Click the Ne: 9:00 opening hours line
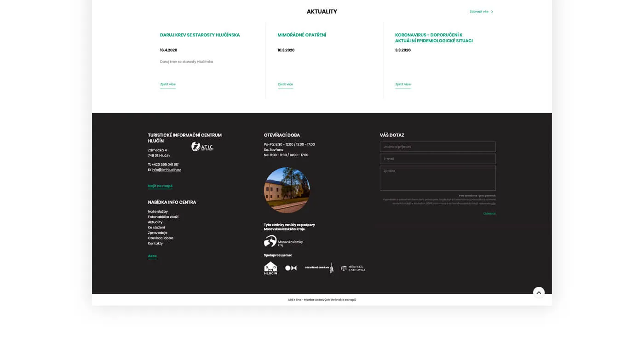This screenshot has height=347, width=644. click(286, 155)
